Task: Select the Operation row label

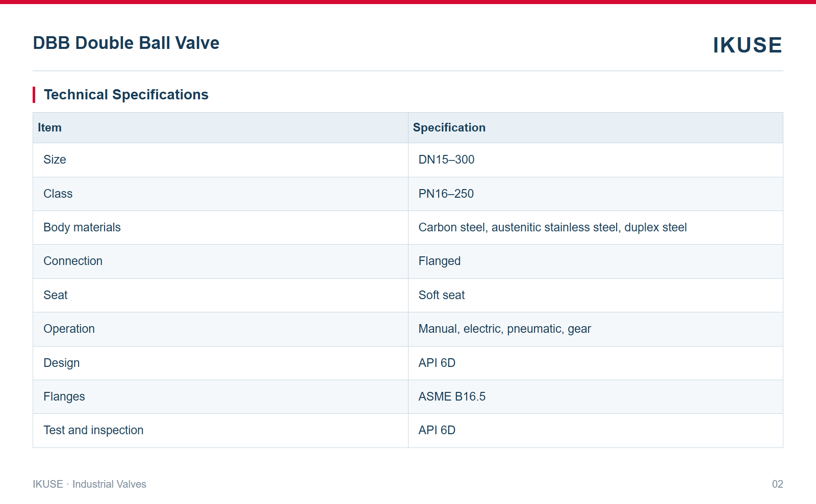Action: coord(69,329)
